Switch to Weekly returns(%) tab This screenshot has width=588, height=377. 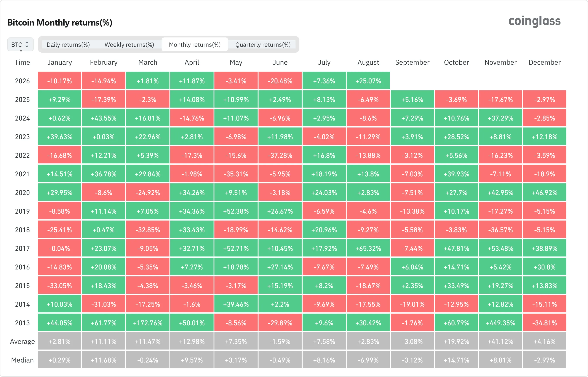[129, 45]
